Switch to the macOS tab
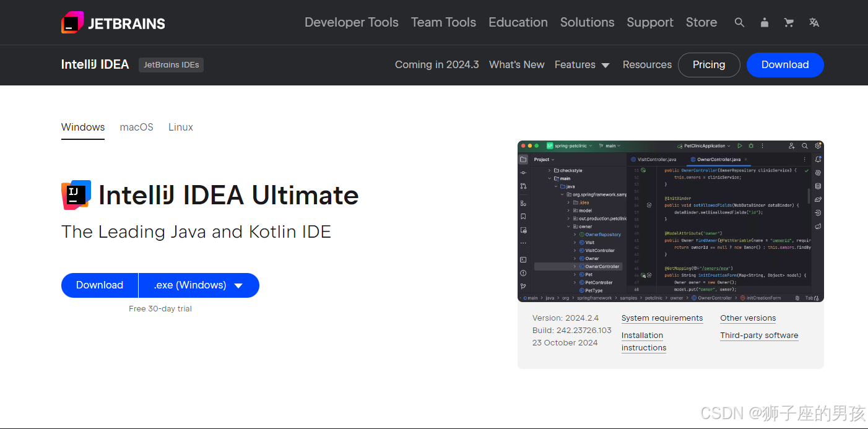Screen dimensions: 868x429 [x=137, y=127]
